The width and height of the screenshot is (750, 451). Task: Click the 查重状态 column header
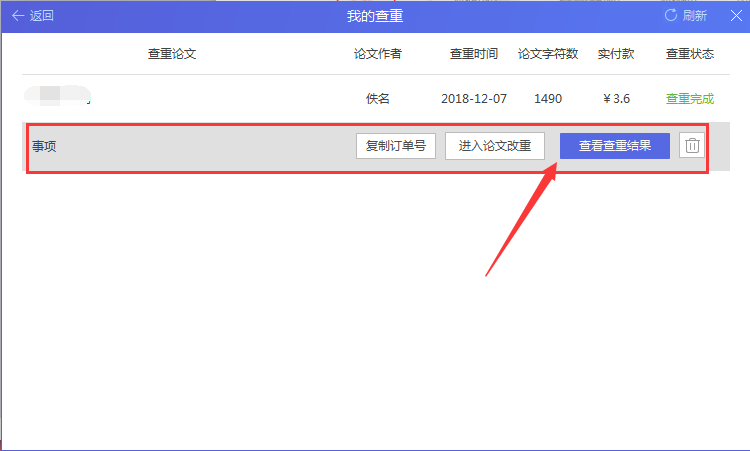point(689,54)
